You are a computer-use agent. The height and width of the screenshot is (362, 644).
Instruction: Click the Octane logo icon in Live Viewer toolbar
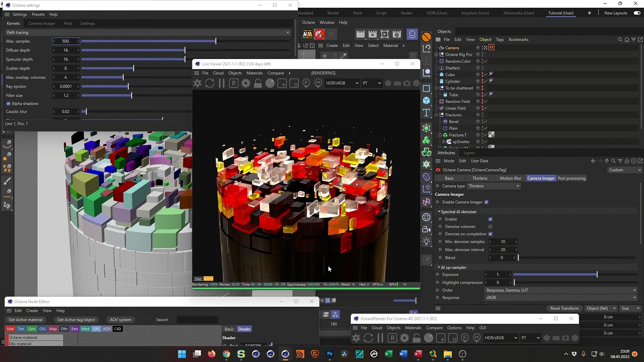click(x=197, y=83)
